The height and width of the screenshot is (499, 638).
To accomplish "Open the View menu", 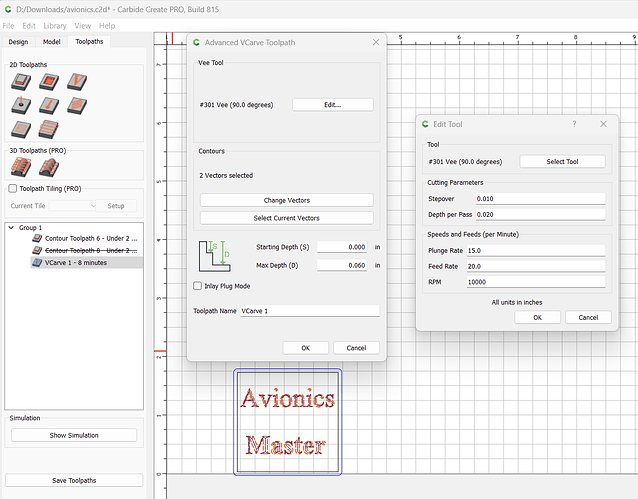I will click(83, 26).
